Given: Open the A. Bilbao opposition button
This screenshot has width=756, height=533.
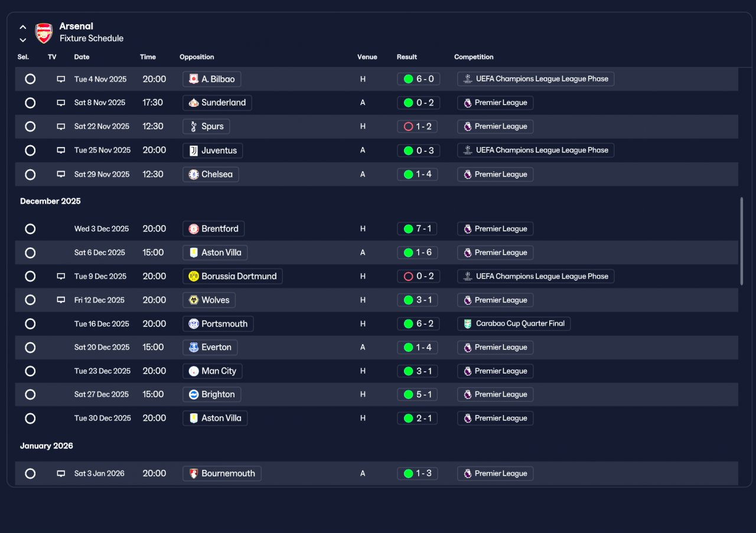Looking at the screenshot, I should (212, 79).
